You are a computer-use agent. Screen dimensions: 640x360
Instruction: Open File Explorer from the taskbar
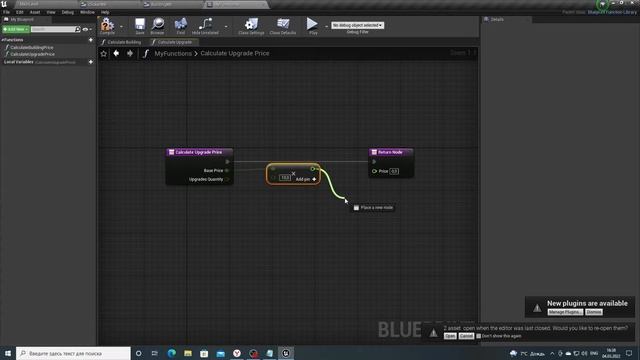(188, 353)
